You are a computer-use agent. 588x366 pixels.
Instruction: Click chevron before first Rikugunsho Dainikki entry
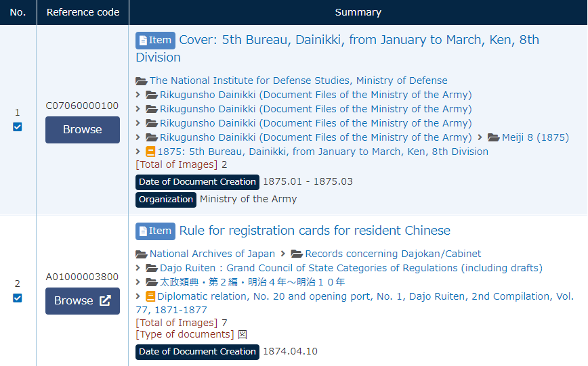pyautogui.click(x=138, y=95)
